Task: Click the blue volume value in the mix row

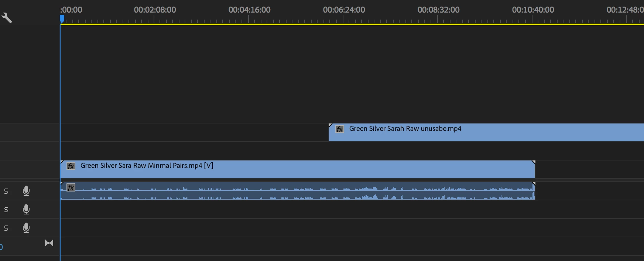Action: [x=1, y=247]
